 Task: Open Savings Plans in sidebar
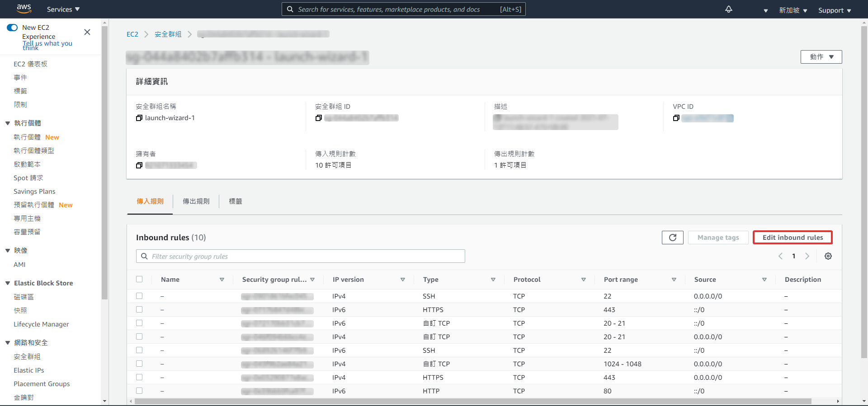(34, 191)
